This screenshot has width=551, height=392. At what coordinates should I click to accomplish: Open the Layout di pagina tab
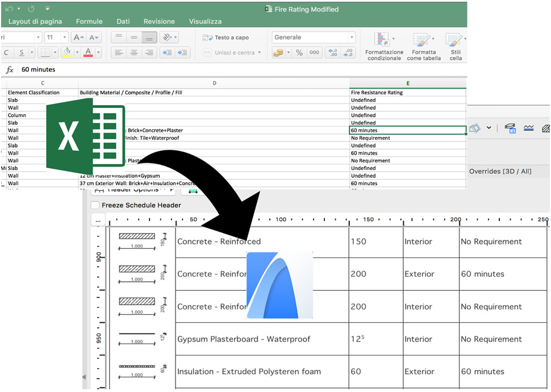pyautogui.click(x=35, y=22)
